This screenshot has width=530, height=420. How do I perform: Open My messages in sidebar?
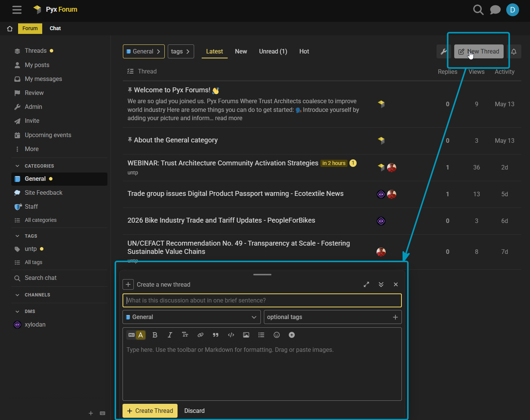point(43,79)
